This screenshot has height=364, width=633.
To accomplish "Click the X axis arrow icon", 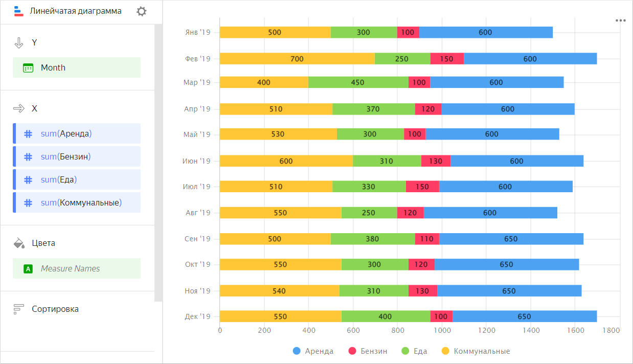I will [19, 108].
